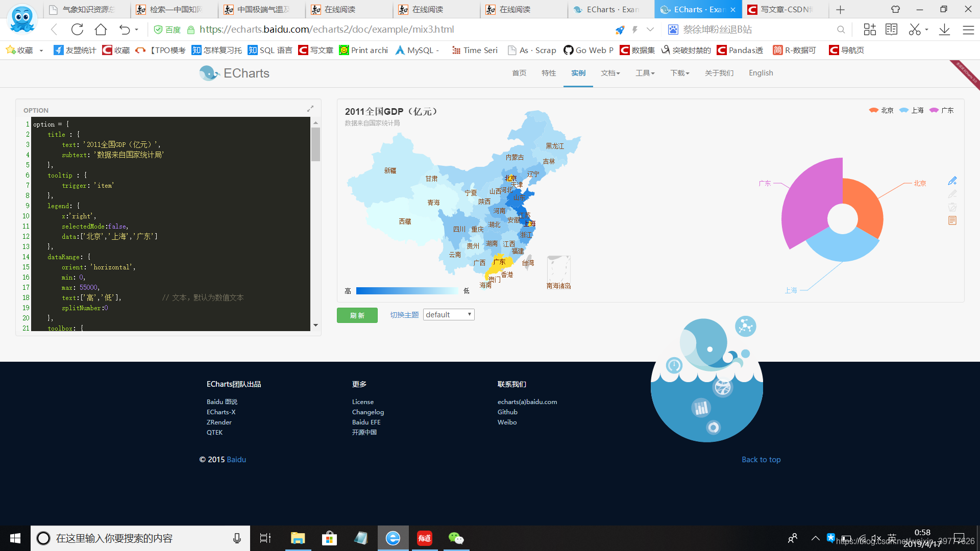Click the mark undo icon in chart toolbox
Screen dimensions: 980x551
point(952,194)
